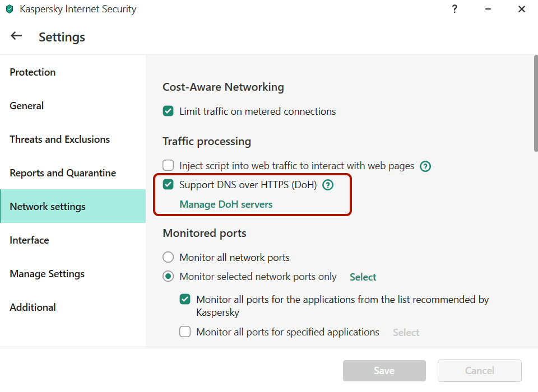
Task: Enable Inject script into web traffic
Action: click(168, 165)
